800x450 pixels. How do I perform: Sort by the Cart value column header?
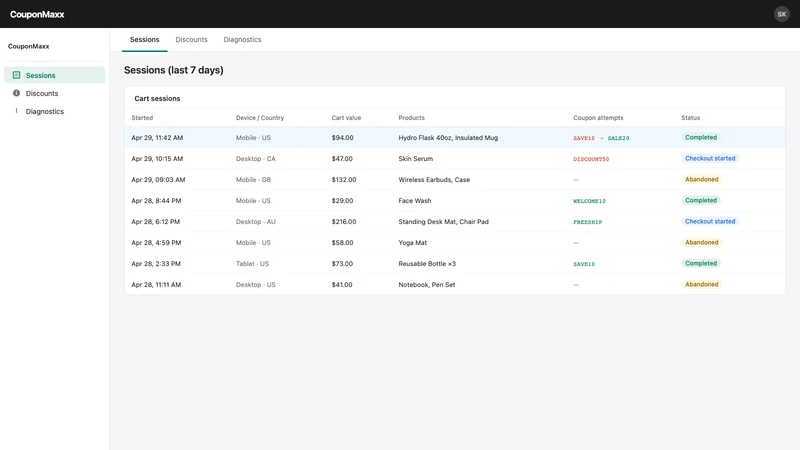click(346, 117)
